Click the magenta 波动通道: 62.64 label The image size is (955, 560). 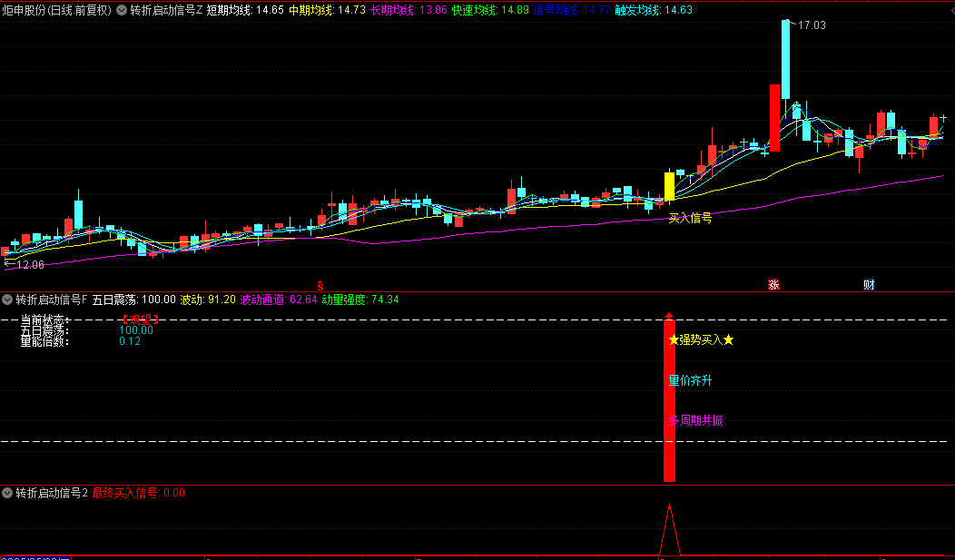[279, 299]
